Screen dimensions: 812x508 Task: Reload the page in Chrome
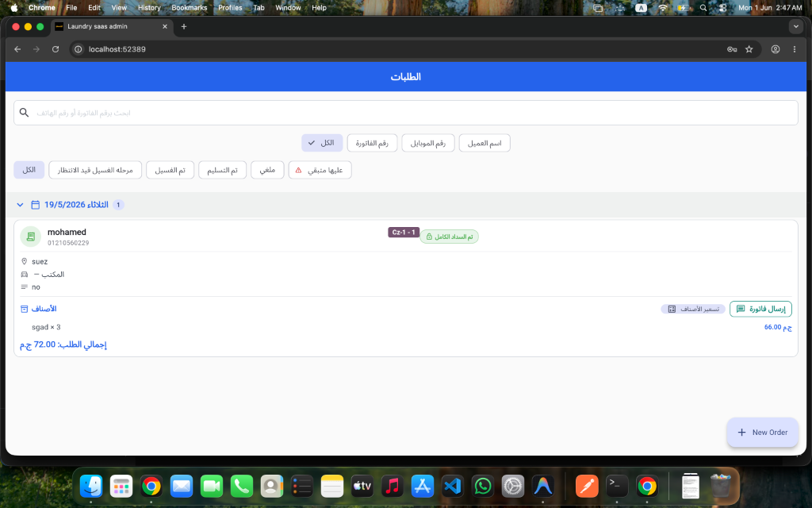pos(56,49)
